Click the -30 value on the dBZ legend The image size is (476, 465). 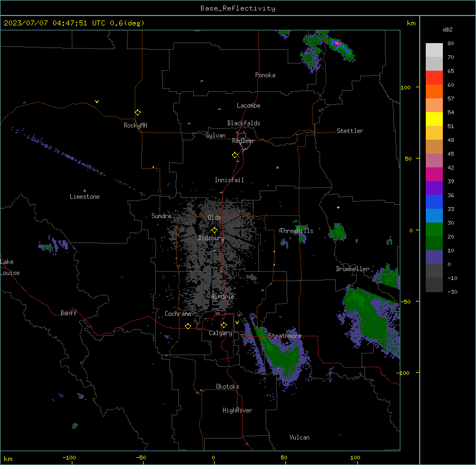point(452,292)
